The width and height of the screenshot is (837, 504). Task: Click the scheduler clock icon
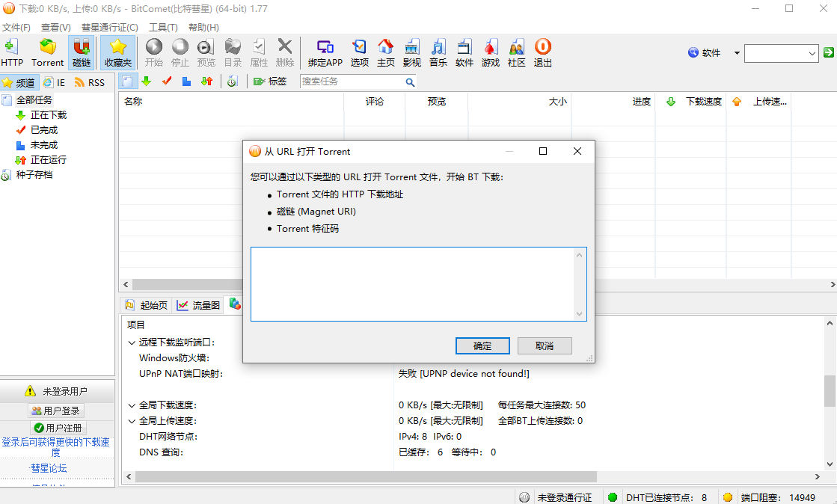tap(232, 81)
